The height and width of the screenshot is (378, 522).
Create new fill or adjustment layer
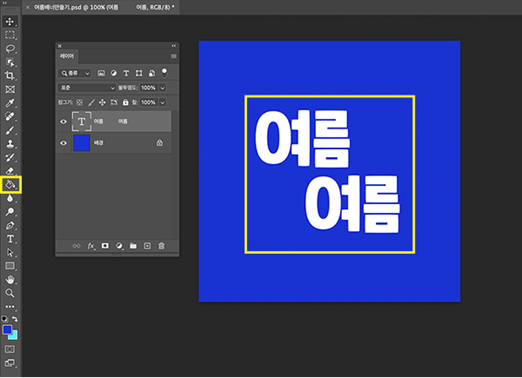pos(119,246)
